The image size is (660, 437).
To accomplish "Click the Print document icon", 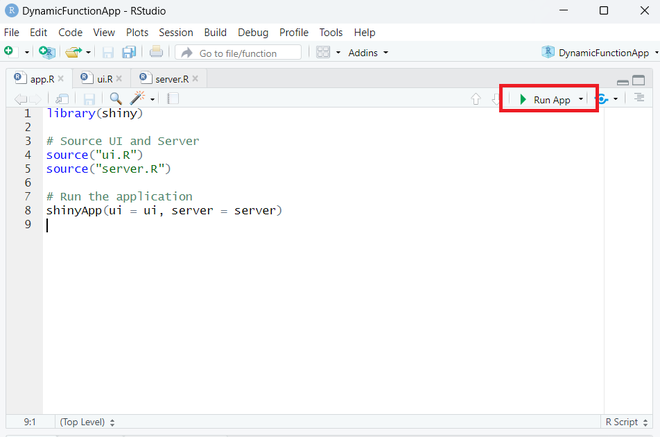I will 156,52.
